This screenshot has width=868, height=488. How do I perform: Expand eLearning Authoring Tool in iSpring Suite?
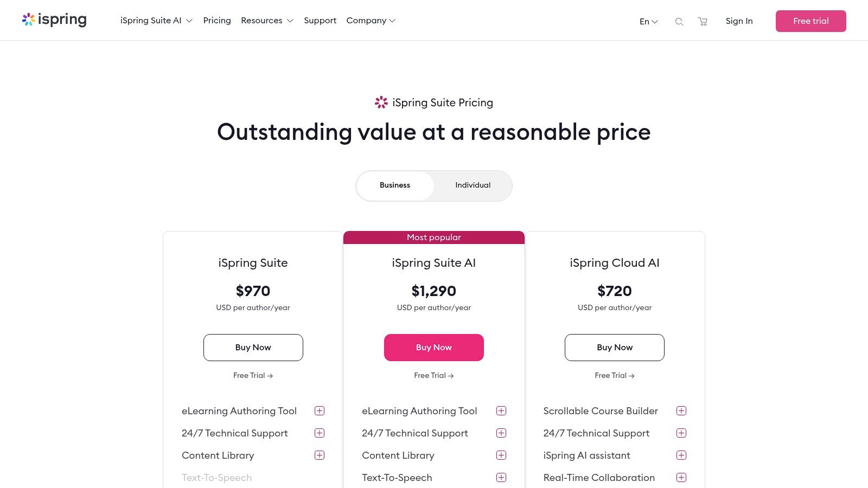point(320,411)
